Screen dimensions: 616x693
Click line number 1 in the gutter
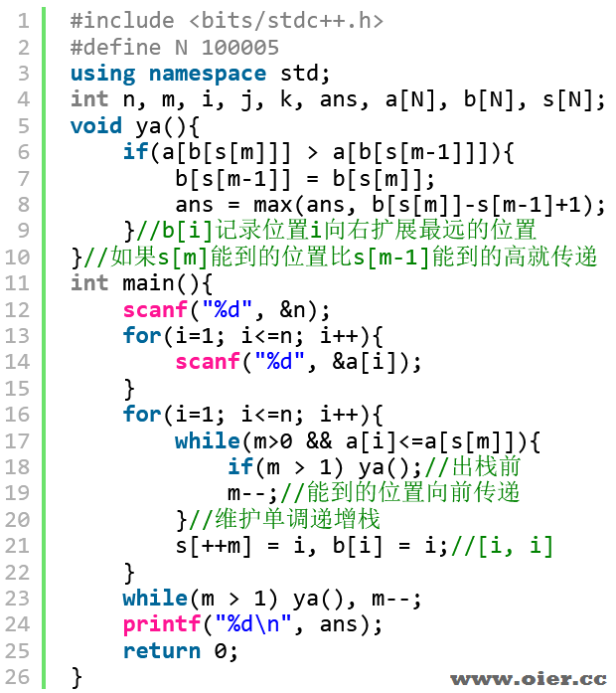point(24,21)
